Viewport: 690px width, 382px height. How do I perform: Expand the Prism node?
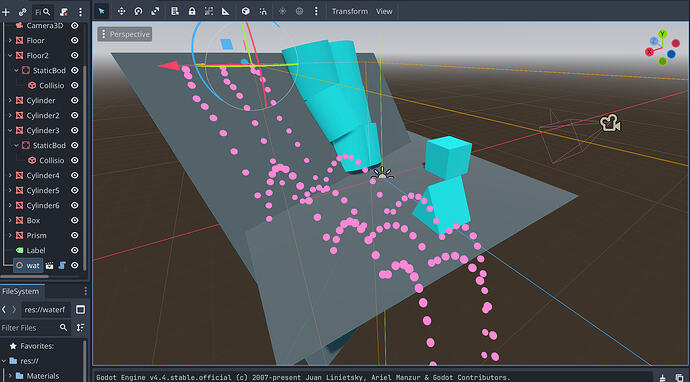(10, 235)
